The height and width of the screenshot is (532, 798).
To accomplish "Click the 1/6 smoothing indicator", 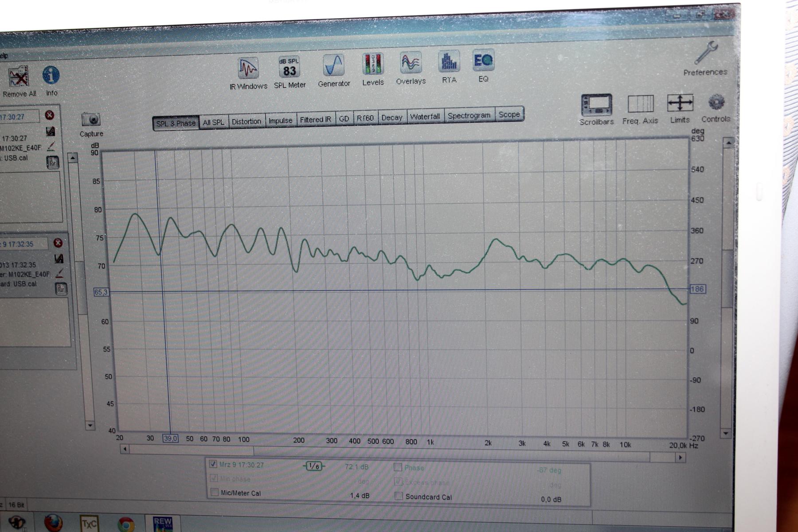I will 314,466.
